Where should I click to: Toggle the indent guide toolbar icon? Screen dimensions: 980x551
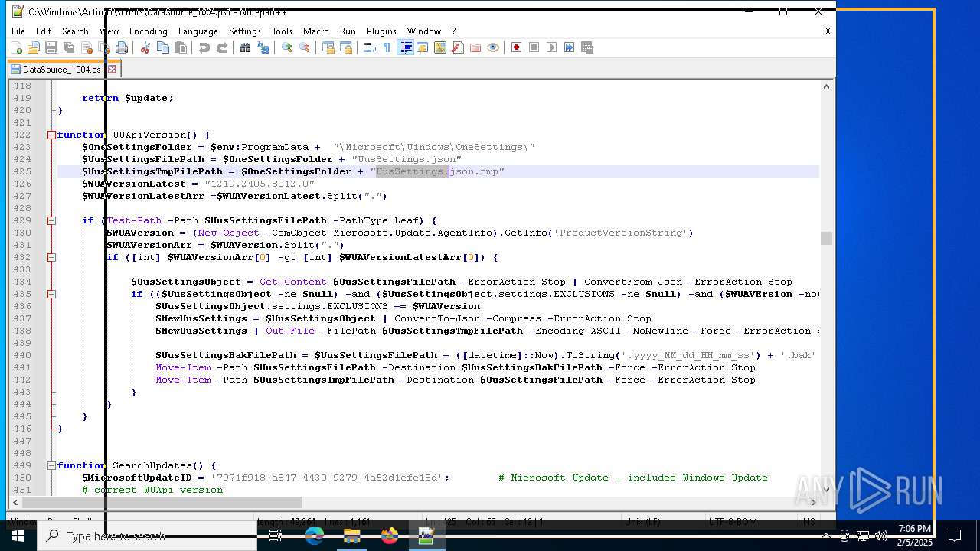coord(405,47)
